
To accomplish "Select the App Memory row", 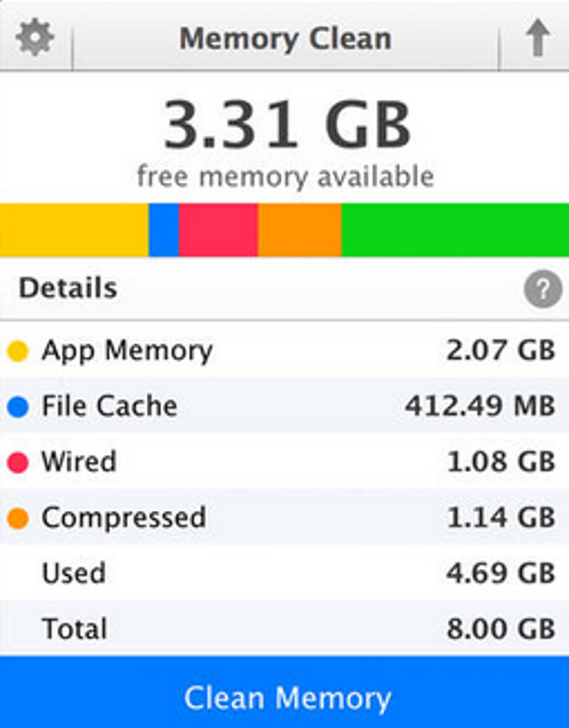I will click(x=284, y=351).
